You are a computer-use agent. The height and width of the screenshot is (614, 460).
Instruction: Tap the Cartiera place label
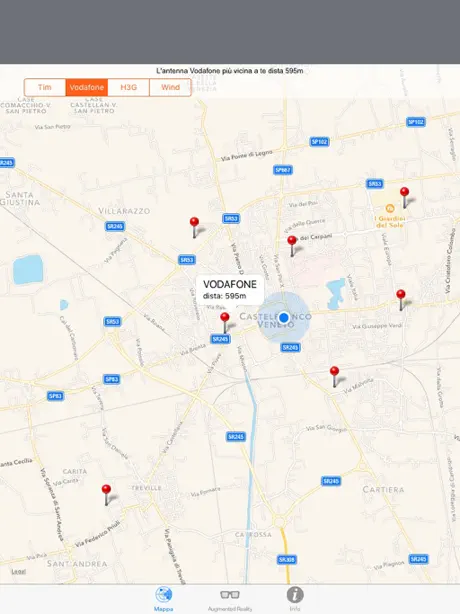click(383, 489)
